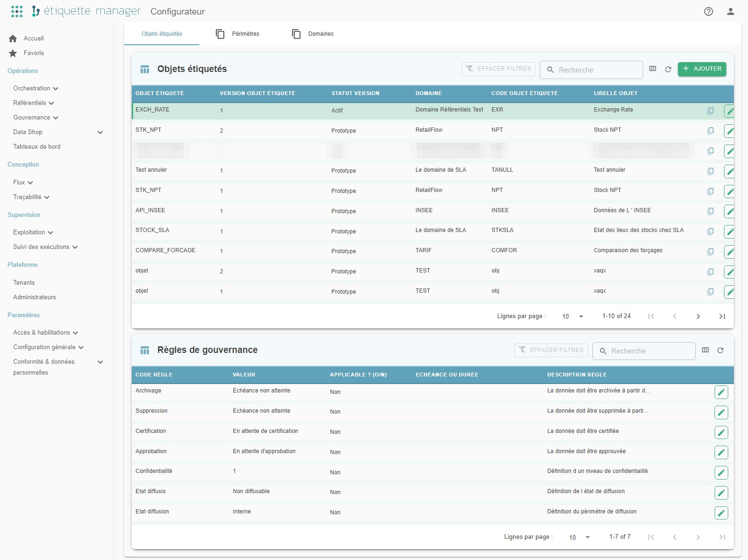Duplicate the STOCK_SLA row
This screenshot has height=560, width=748.
tap(710, 232)
